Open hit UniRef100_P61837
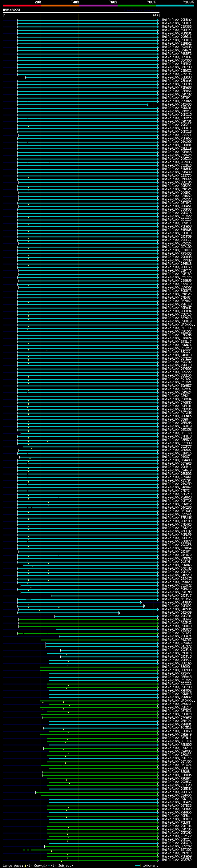197x868 pixels. pos(177,57)
